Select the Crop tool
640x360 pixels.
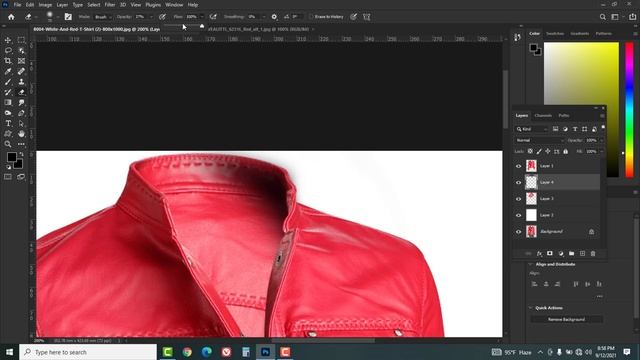pos(8,61)
